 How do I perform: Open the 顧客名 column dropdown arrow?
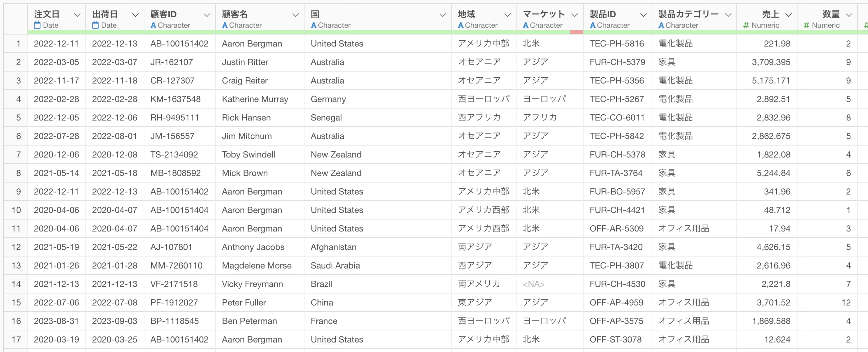coord(295,15)
